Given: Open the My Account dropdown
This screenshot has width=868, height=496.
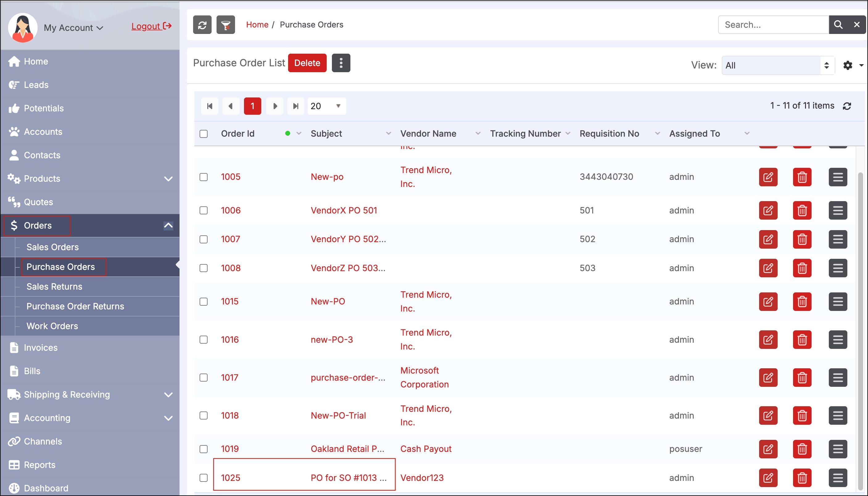Looking at the screenshot, I should coord(73,27).
